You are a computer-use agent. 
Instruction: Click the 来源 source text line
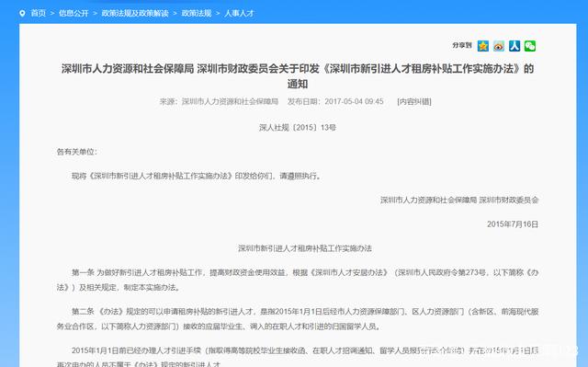[219, 102]
